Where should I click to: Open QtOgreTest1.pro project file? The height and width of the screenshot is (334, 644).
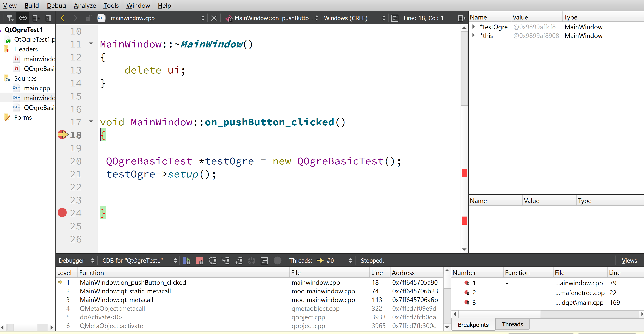pyautogui.click(x=34, y=39)
